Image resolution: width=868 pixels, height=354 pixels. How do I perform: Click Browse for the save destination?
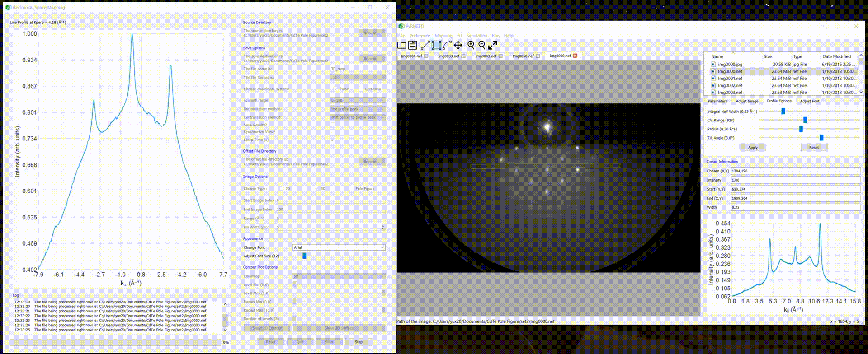(x=372, y=58)
